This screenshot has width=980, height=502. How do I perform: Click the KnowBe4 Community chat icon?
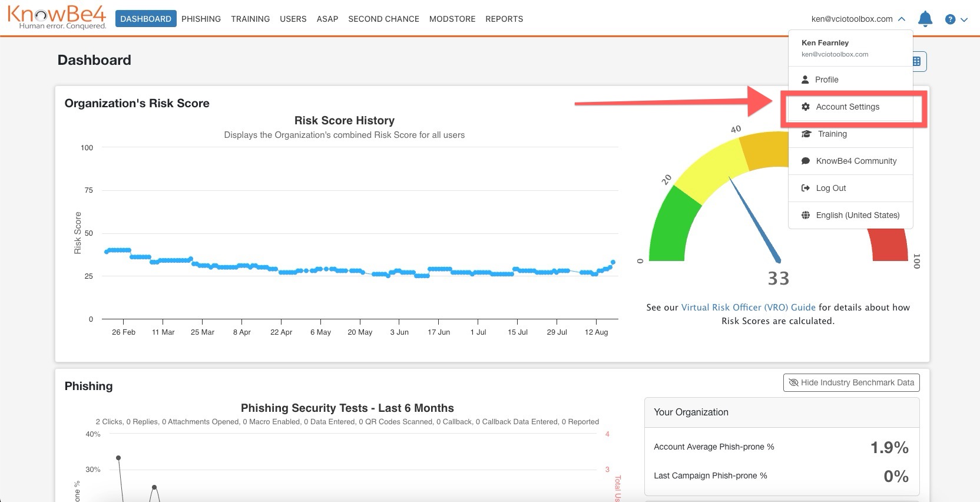pyautogui.click(x=806, y=161)
